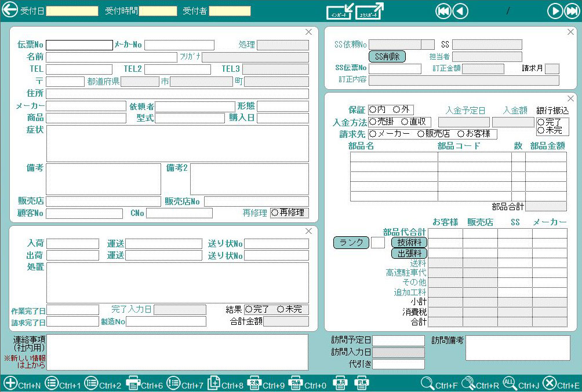Viewport: 582px width, 392px height.
Task: Click the ALL search icon (Ctrl+J)
Action: pyautogui.click(x=510, y=383)
